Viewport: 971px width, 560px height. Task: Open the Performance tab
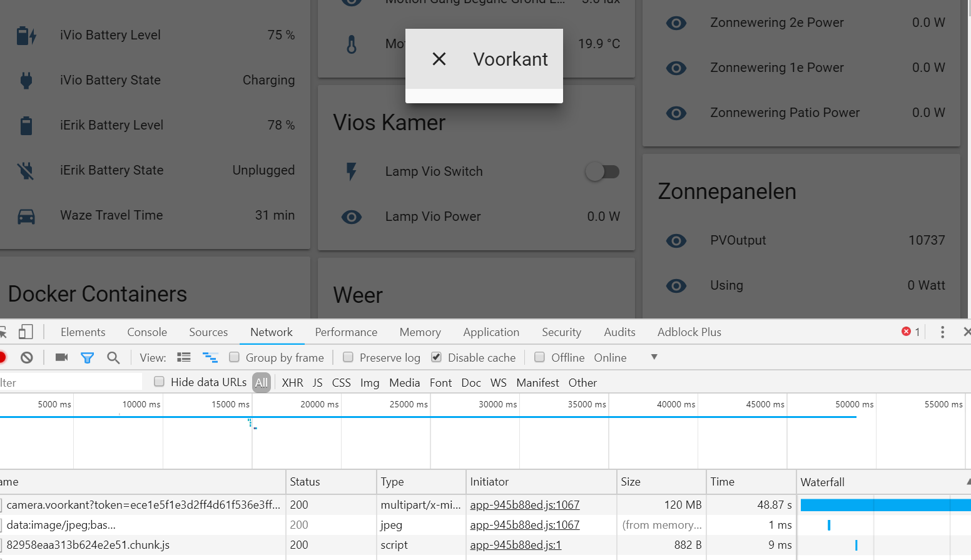pos(346,332)
